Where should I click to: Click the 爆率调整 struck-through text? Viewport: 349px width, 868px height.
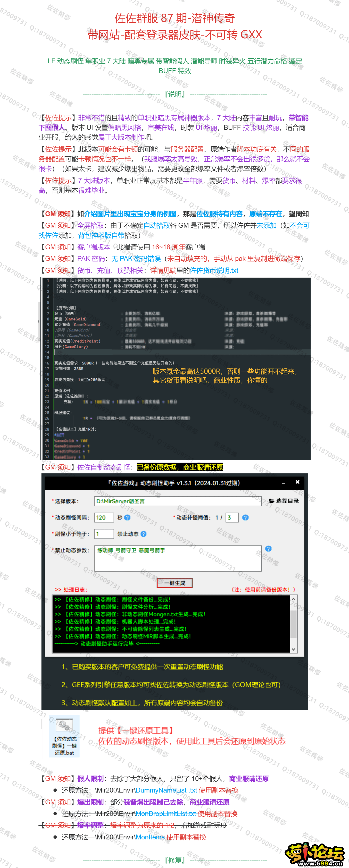[90, 825]
